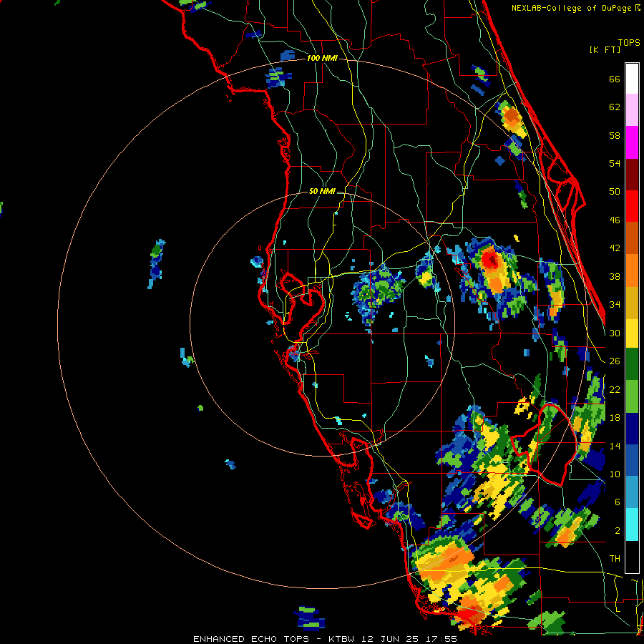Click legend value 18
644x644 pixels.
[x=615, y=418]
